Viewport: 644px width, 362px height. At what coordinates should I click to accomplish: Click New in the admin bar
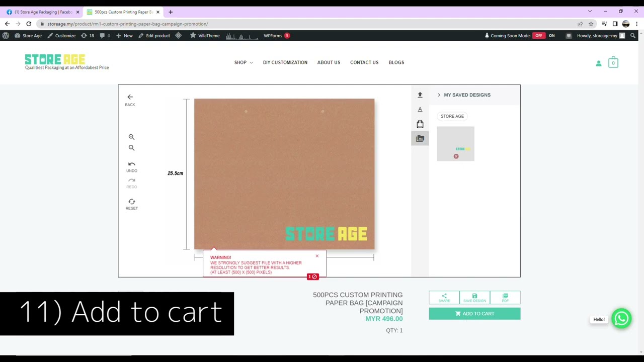[124, 36]
